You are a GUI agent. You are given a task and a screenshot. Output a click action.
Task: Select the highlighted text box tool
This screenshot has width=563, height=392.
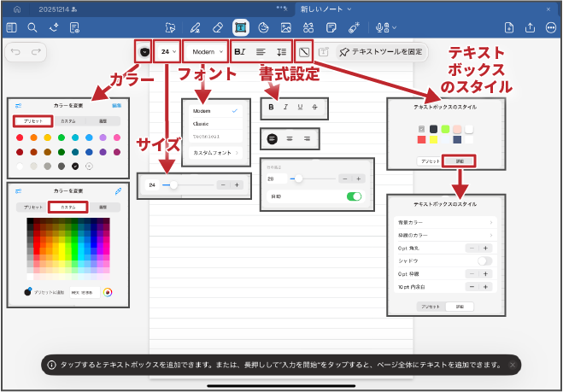tap(241, 27)
